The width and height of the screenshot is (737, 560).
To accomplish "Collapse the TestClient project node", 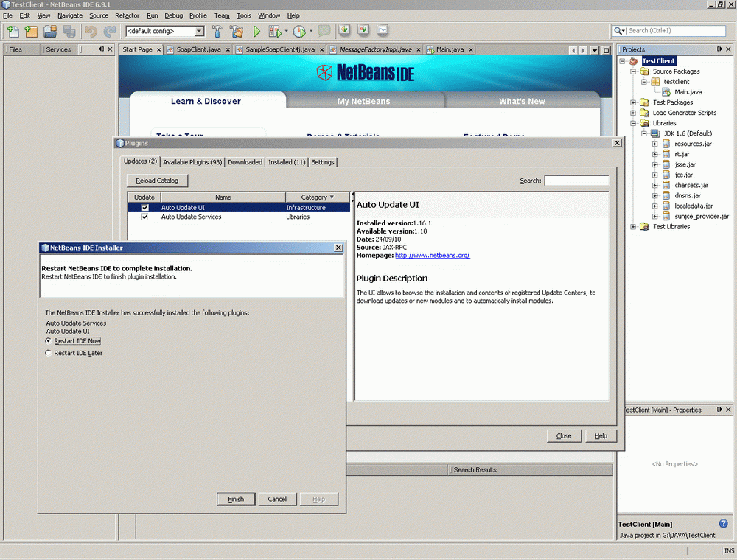I will tap(622, 61).
